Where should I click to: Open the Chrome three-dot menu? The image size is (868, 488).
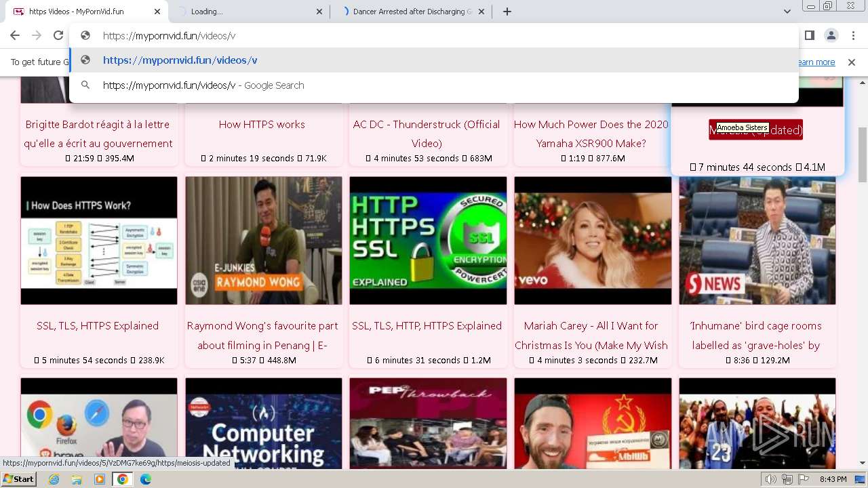(852, 35)
